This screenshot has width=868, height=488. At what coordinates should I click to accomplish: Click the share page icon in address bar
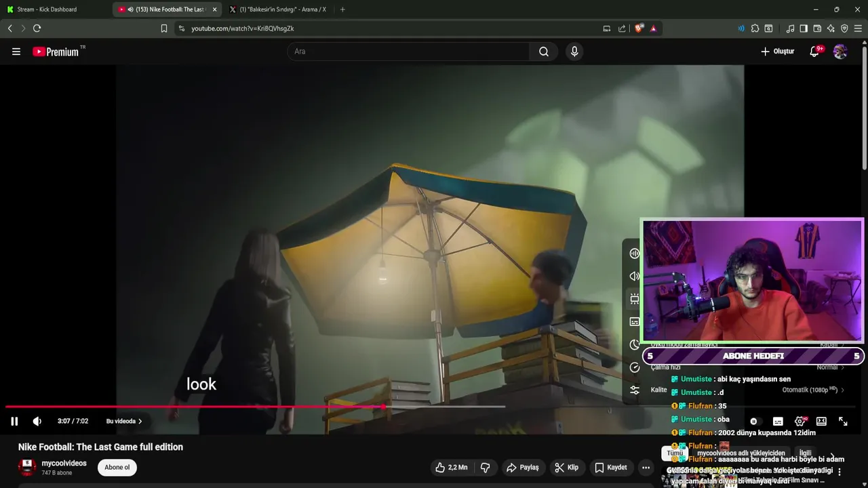coord(622,28)
